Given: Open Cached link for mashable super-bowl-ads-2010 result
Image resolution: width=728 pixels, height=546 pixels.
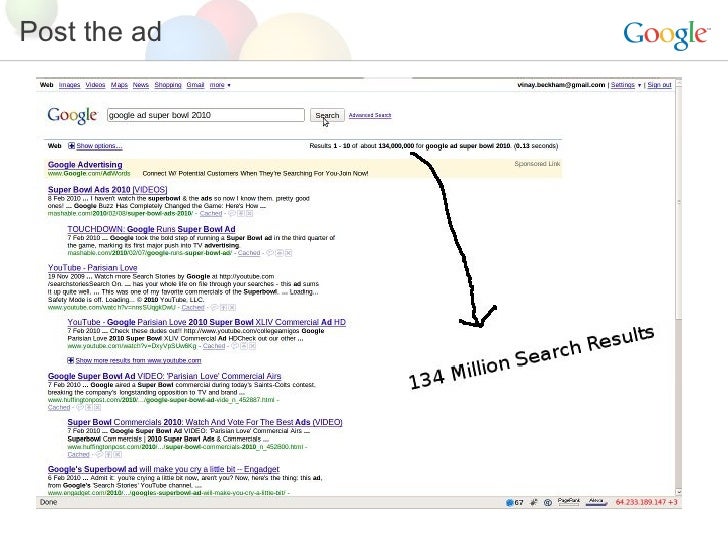Looking at the screenshot, I should 211,214.
